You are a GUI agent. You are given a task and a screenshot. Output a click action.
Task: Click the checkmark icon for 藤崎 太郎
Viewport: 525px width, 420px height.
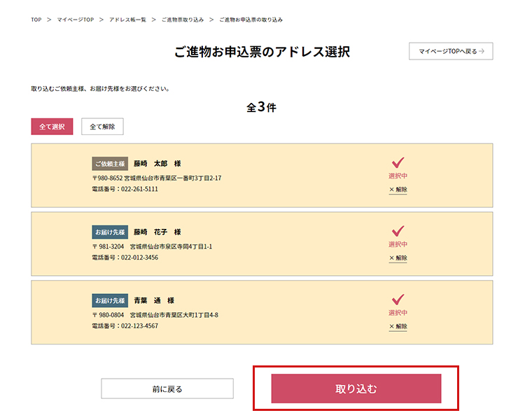[x=398, y=162]
